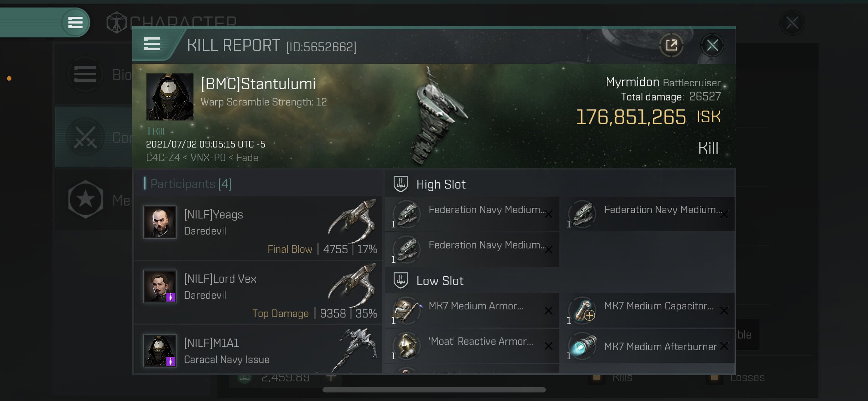Close the kill report window

712,45
